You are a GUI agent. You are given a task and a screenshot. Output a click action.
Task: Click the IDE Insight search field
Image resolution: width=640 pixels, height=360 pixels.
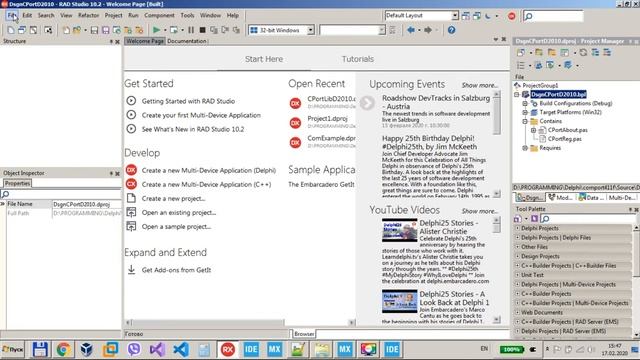(x=553, y=16)
